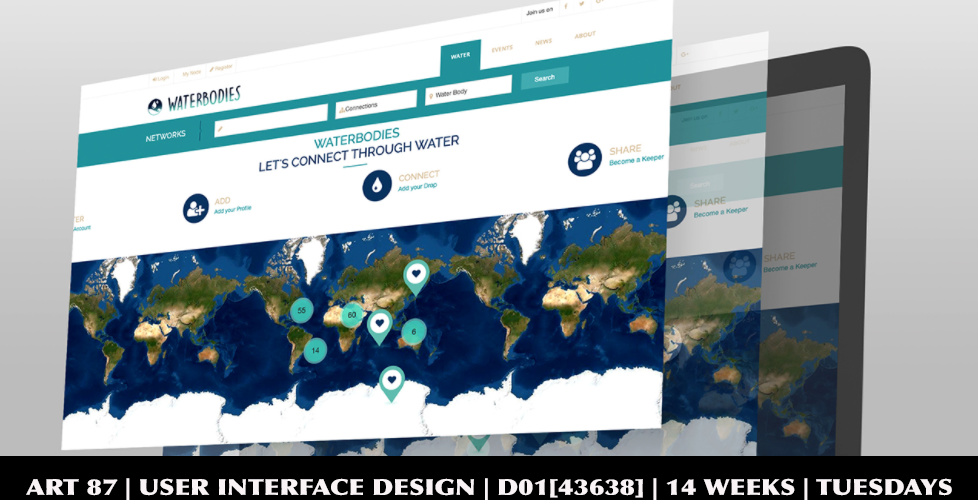Click the topmost heart pin on the map
The width and height of the screenshot is (978, 500).
[x=416, y=270]
